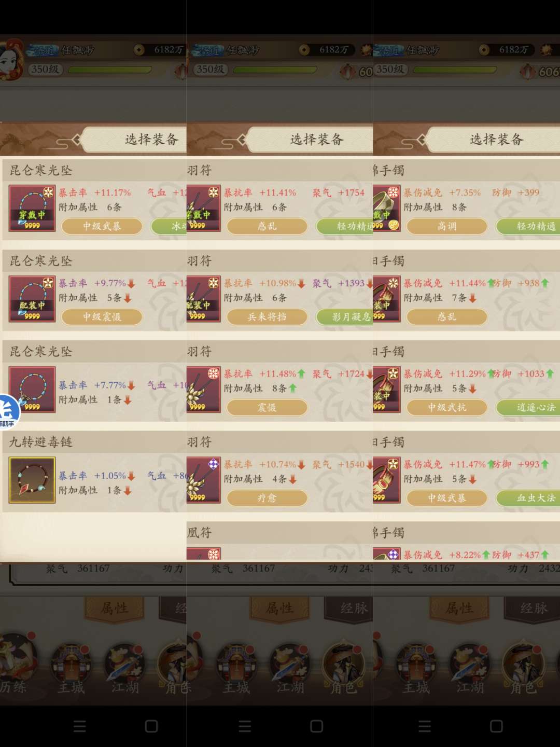Select 羽符 icon with 暴抗率 +10.74%

204,480
